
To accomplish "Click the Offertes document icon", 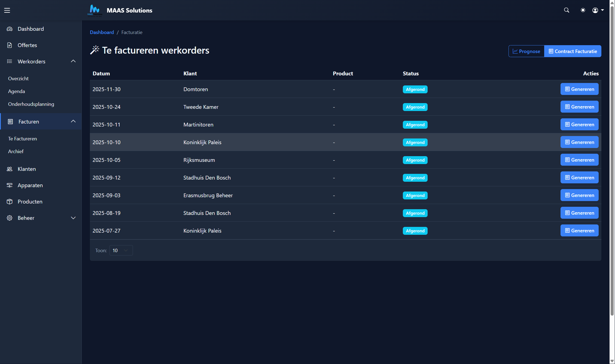I will (10, 45).
